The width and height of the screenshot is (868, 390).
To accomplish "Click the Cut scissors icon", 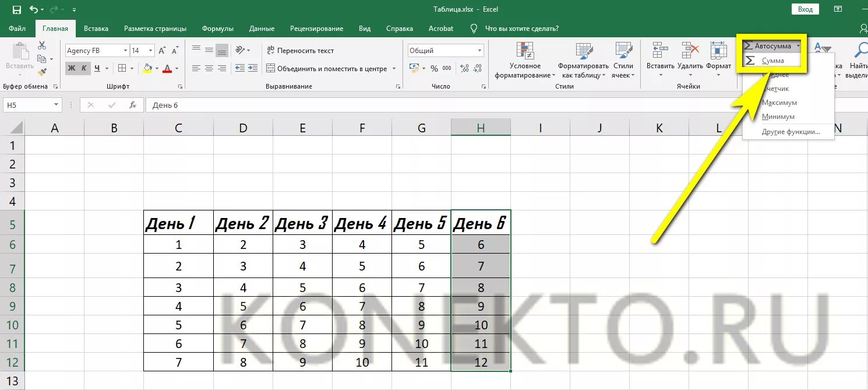I will (42, 45).
